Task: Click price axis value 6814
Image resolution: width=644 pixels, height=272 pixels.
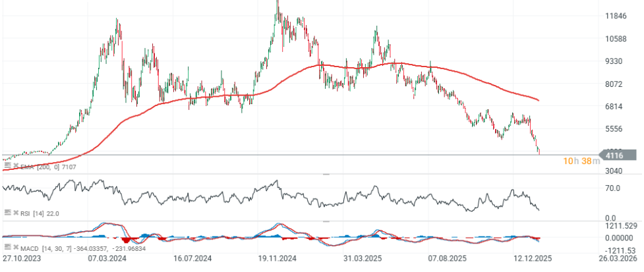Action: (615, 106)
